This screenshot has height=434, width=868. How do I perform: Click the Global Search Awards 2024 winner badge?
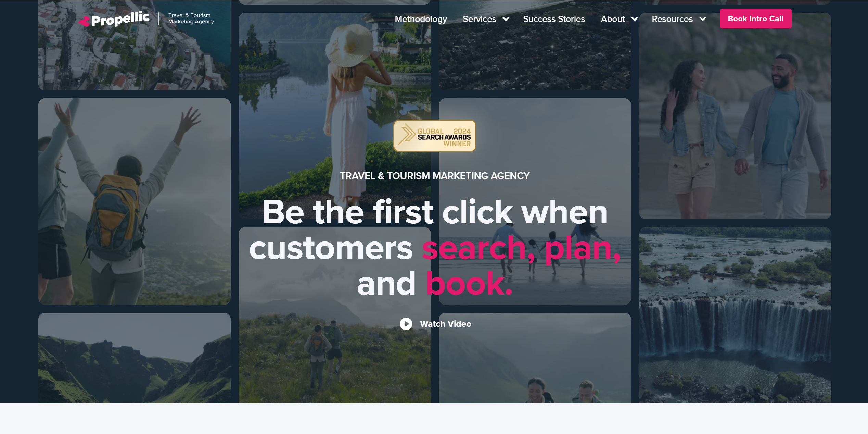(435, 136)
